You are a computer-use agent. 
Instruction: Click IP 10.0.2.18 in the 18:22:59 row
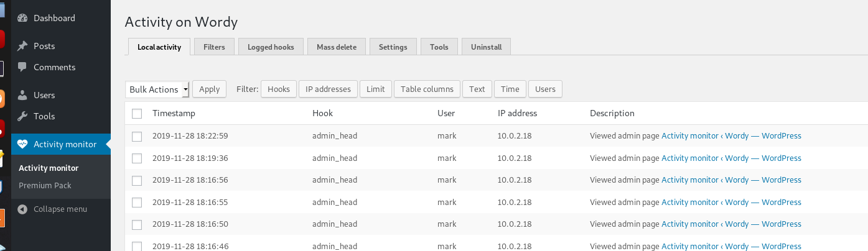pos(515,135)
